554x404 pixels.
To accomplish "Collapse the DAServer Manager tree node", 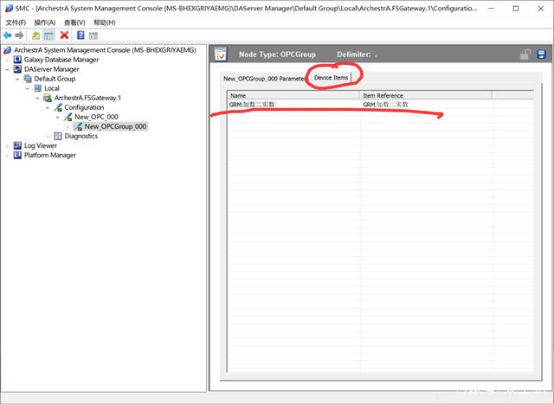I will pyautogui.click(x=7, y=69).
